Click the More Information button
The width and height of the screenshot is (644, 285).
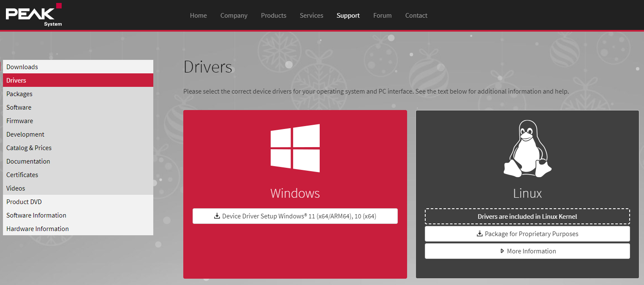(x=527, y=251)
